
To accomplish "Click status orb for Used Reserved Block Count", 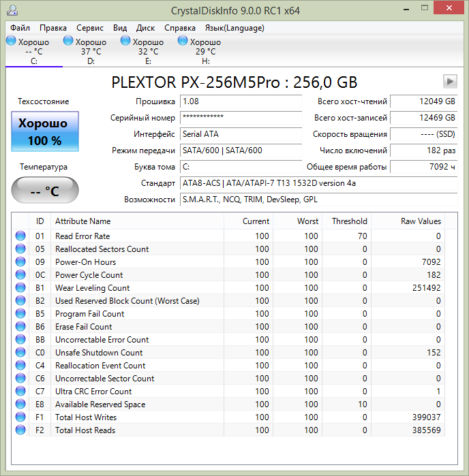I will (x=20, y=300).
